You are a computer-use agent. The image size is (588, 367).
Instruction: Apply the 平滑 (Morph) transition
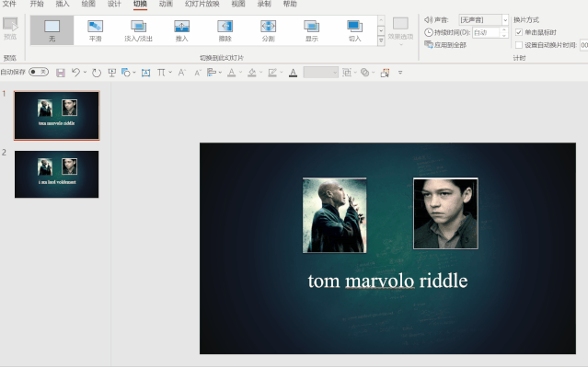(x=96, y=30)
